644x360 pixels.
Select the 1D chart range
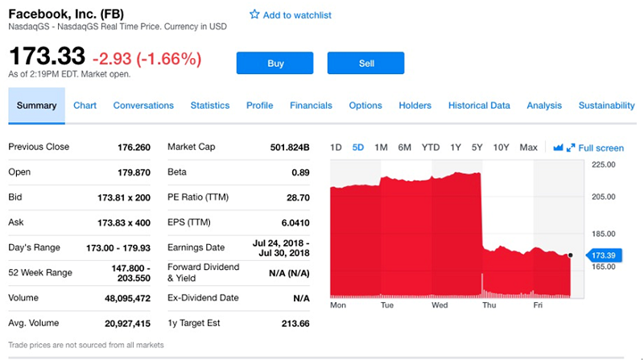[336, 147]
